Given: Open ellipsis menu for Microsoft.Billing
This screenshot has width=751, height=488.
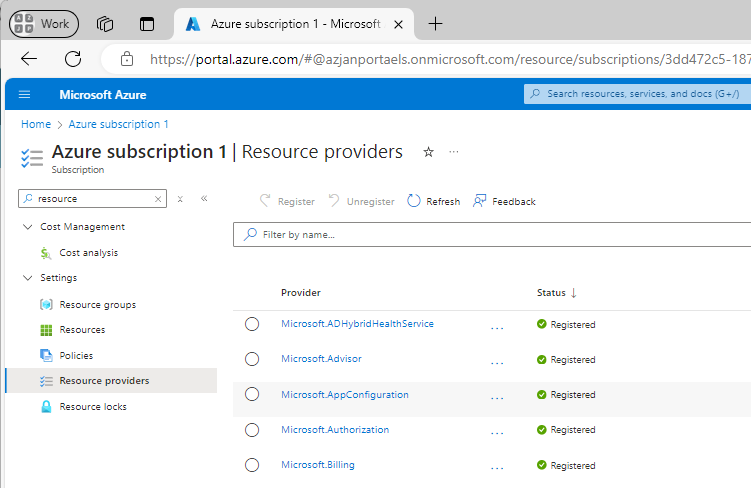Looking at the screenshot, I should [497, 467].
